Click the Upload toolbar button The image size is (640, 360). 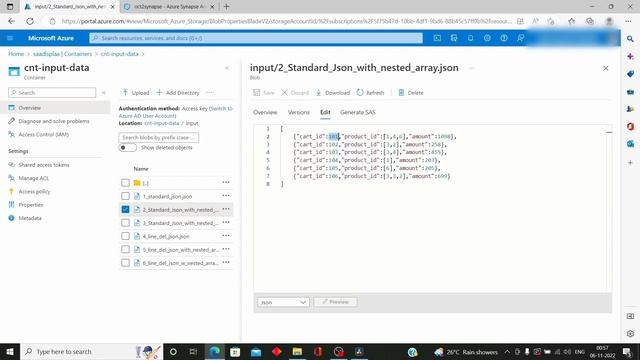[136, 93]
